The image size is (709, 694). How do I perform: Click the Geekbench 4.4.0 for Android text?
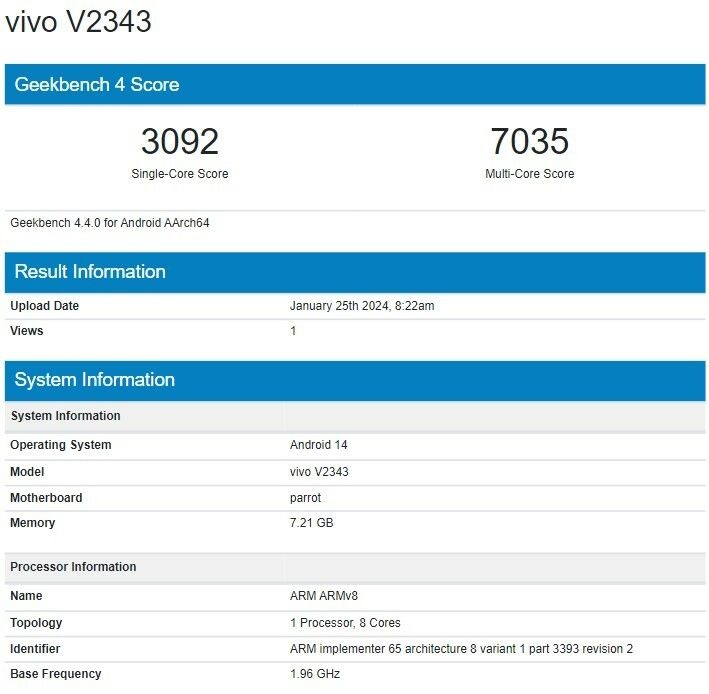(x=109, y=223)
